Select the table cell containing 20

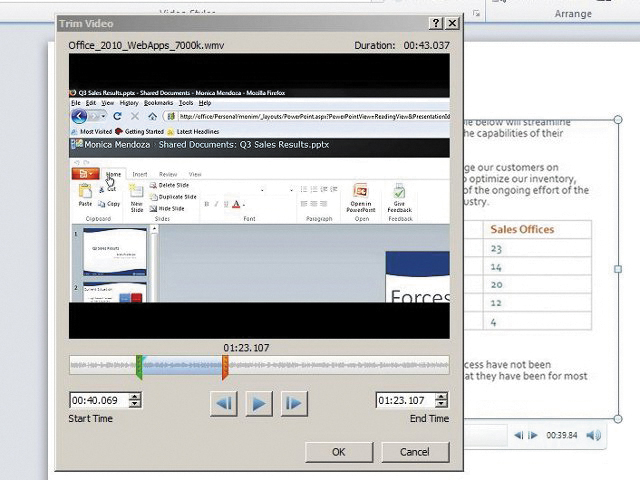pos(537,284)
